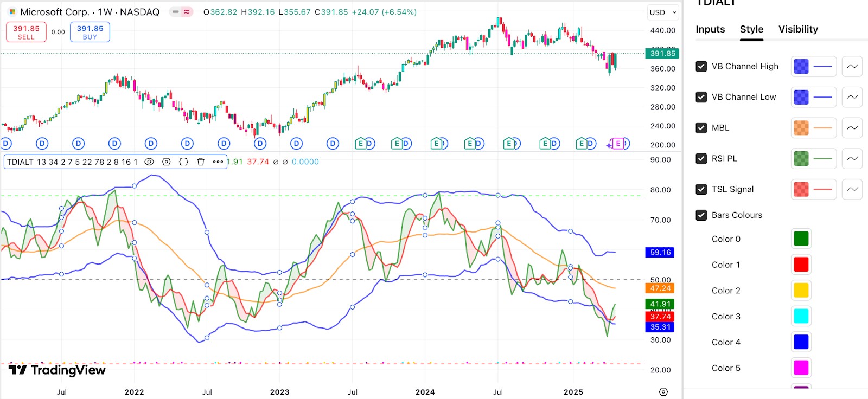Click the red 37.74 scale label
Screen dimensions: 868x399
pyautogui.click(x=660, y=317)
